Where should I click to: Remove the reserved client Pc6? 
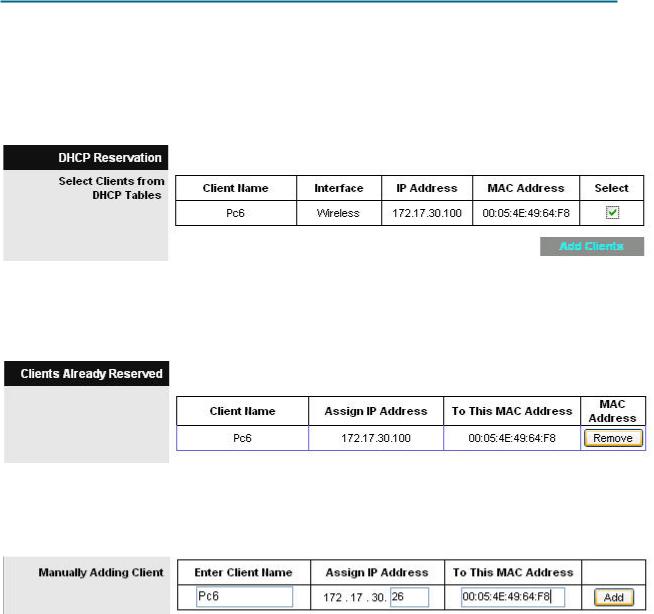[613, 438]
